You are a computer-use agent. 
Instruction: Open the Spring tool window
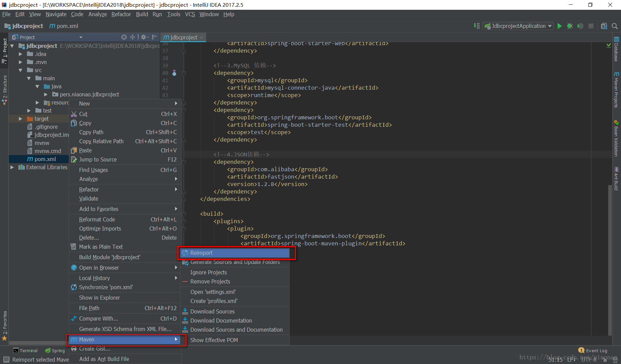55,351
